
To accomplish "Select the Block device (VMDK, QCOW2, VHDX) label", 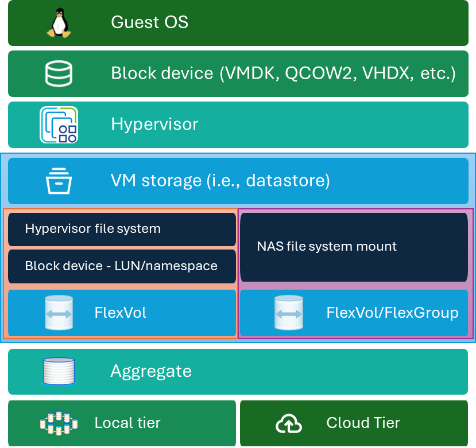I will (x=283, y=73).
